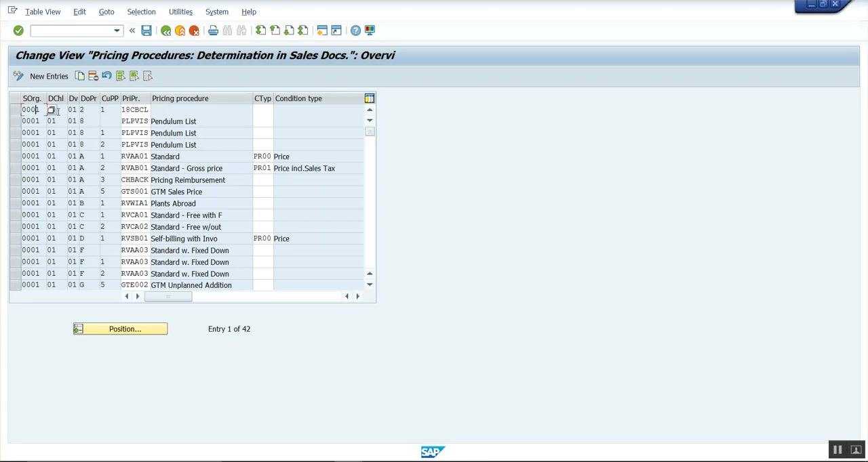Viewport: 868px width, 462px height.
Task: Click the Delete row icon
Action: point(94,76)
